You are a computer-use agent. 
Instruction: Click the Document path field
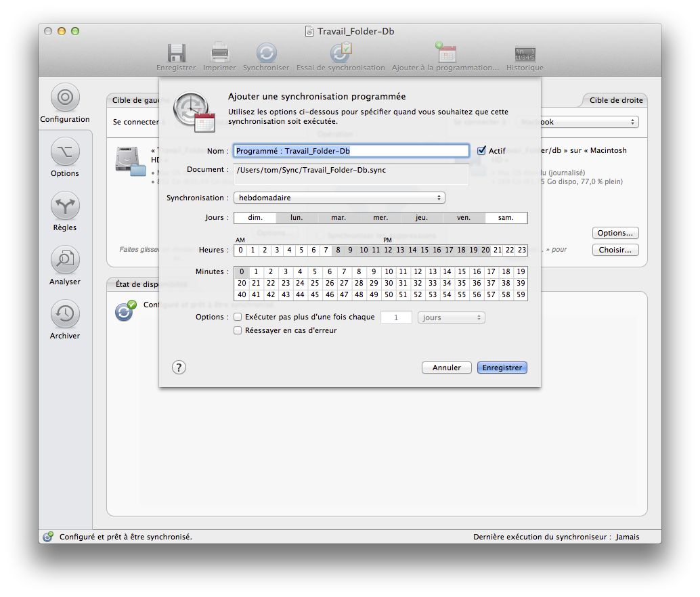351,174
